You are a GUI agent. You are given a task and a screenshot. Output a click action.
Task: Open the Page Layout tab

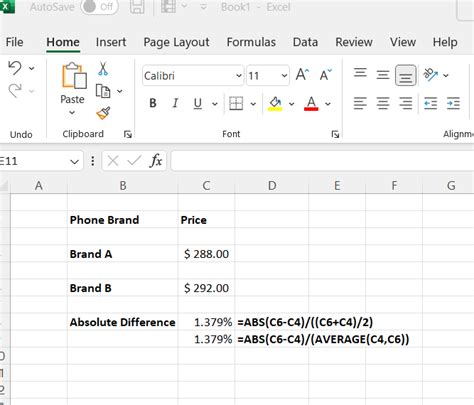pos(176,43)
